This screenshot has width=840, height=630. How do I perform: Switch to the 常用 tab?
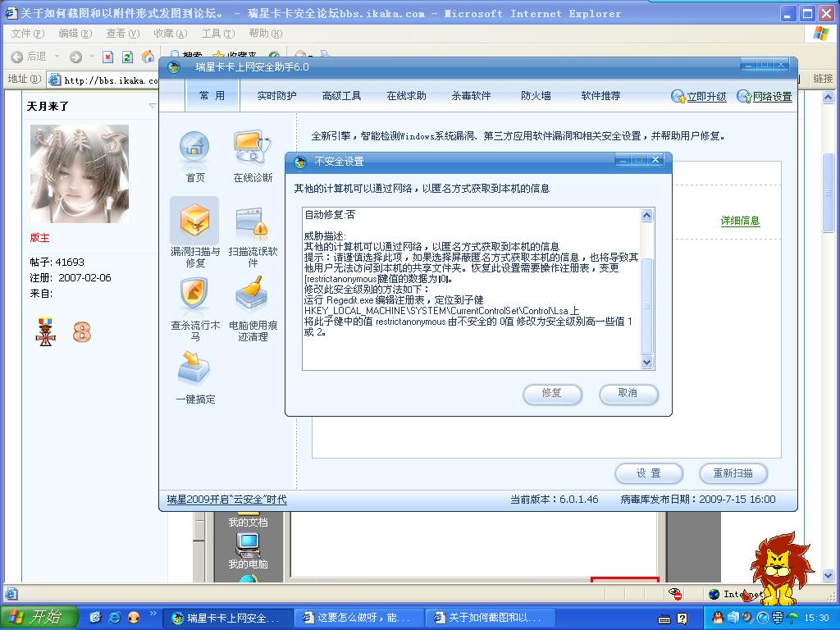212,96
